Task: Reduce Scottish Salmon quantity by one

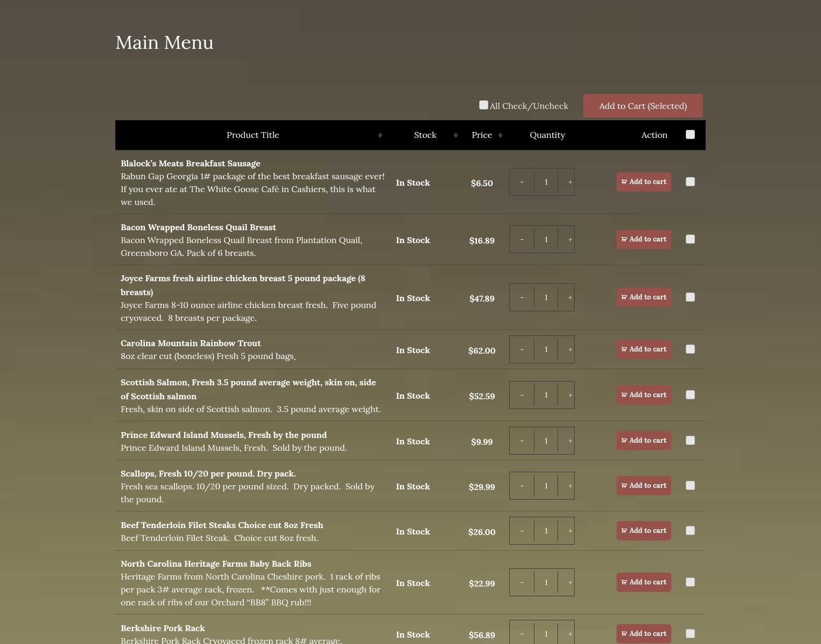Action: point(522,395)
